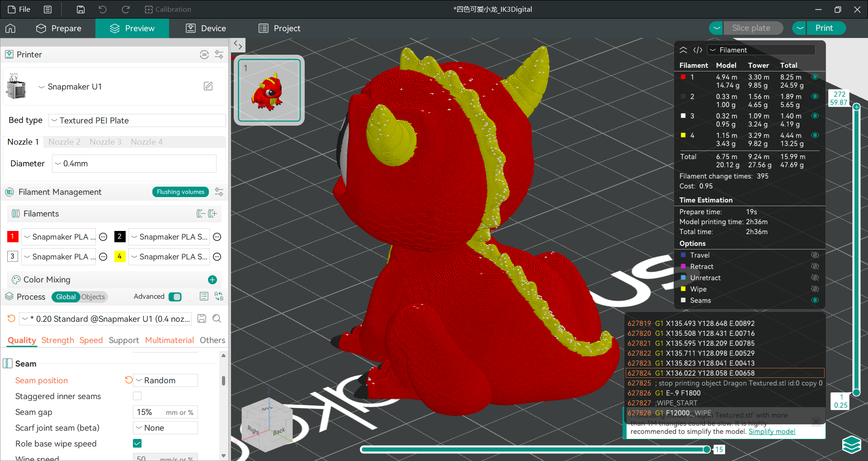Viewport: 868px width, 461px height.
Task: Collapse the left sidebar panel
Action: tap(238, 45)
